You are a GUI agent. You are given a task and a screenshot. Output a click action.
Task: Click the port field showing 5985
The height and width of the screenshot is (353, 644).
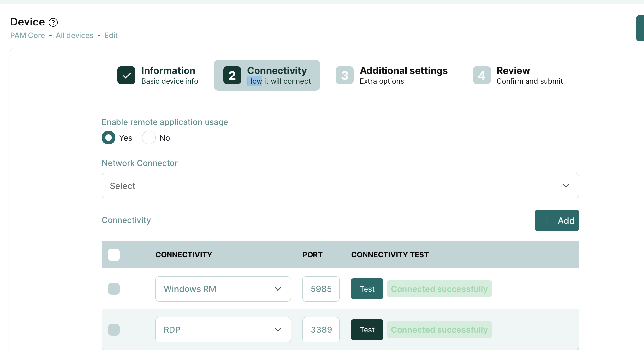point(321,289)
